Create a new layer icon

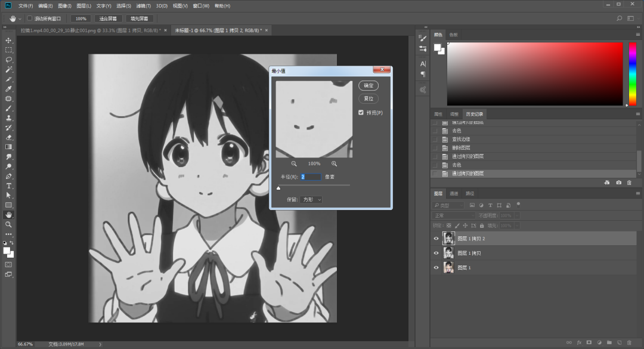(x=620, y=342)
